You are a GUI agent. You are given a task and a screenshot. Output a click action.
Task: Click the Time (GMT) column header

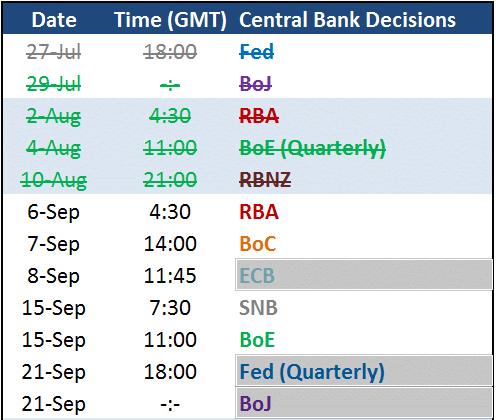pyautogui.click(x=170, y=20)
